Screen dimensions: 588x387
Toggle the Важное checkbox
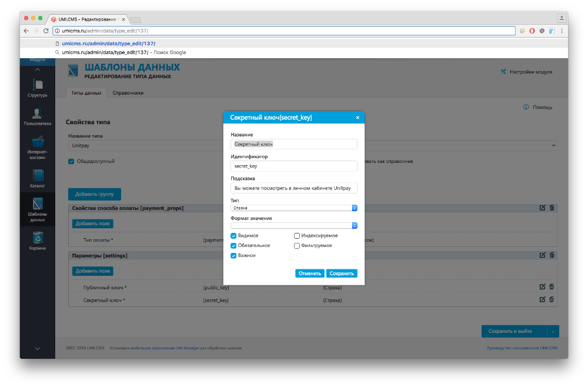[x=234, y=256]
